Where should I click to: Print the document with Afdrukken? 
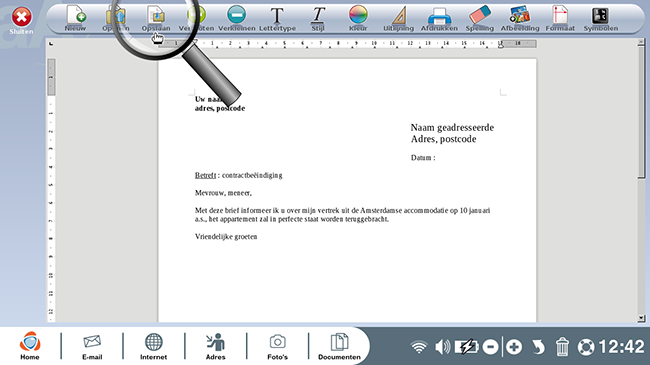[x=439, y=19]
